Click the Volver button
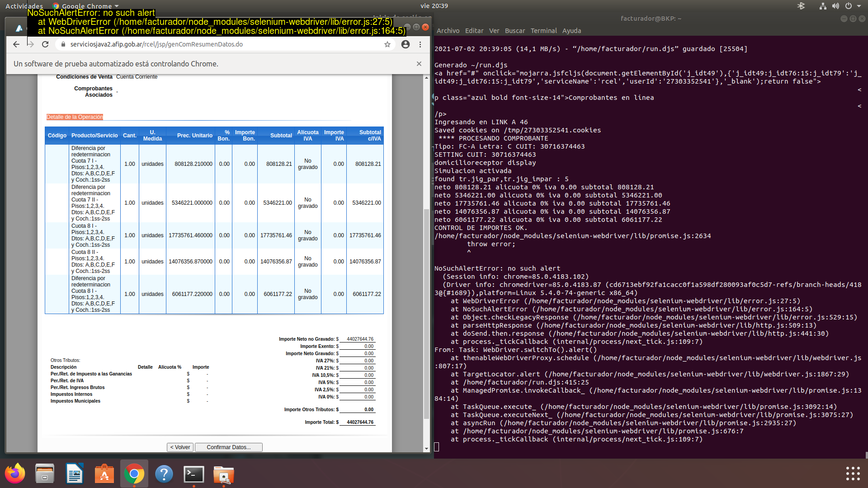Viewport: 868px width, 488px height. click(180, 447)
